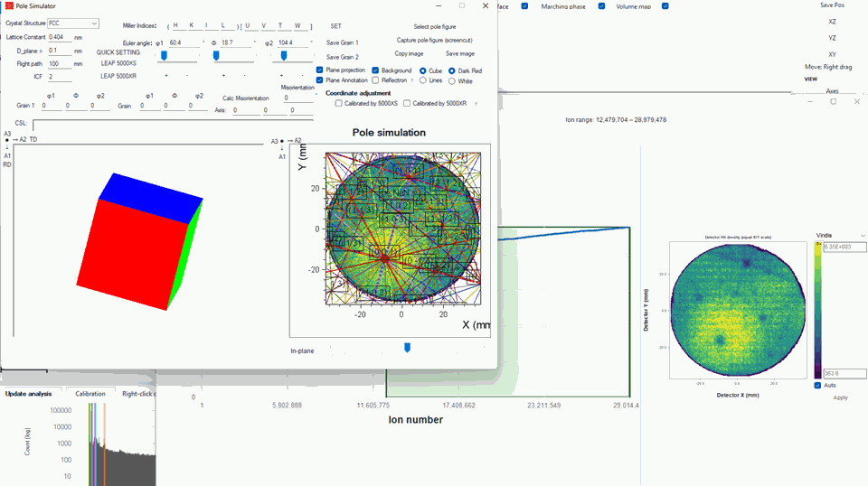The height and width of the screenshot is (486, 868).
Task: Click the φ1 Euler angle slider handle
Action: tap(164, 56)
